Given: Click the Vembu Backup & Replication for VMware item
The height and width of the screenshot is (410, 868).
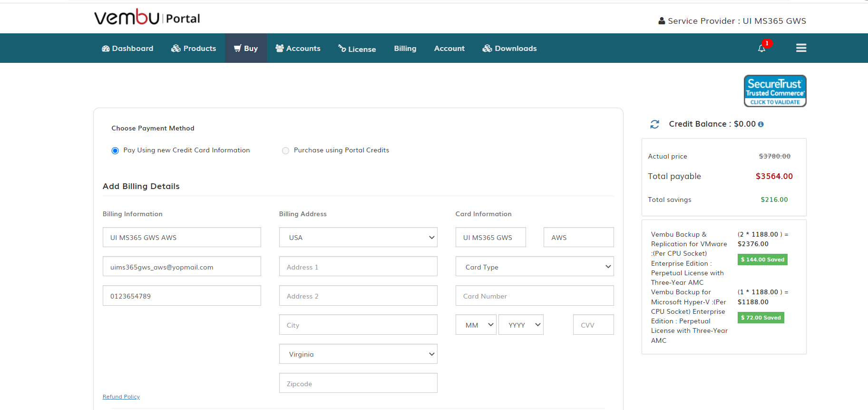Looking at the screenshot, I should (689, 258).
